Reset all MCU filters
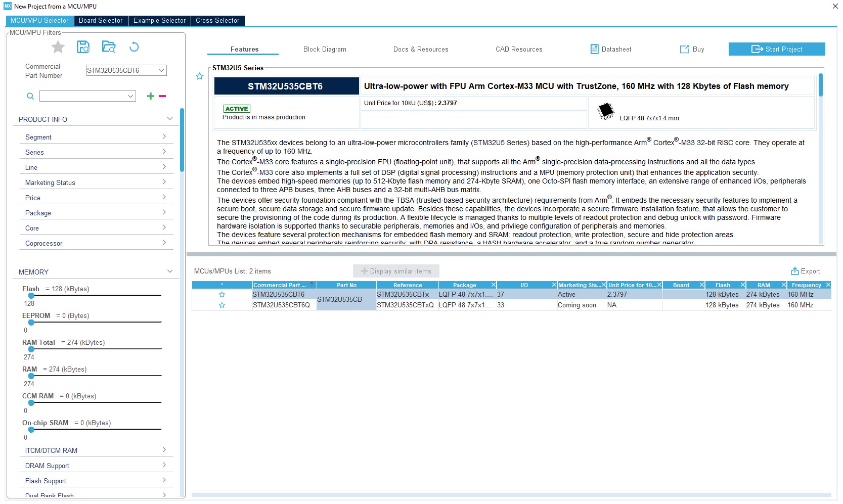Viewport: 843px width, 504px height. click(x=134, y=47)
